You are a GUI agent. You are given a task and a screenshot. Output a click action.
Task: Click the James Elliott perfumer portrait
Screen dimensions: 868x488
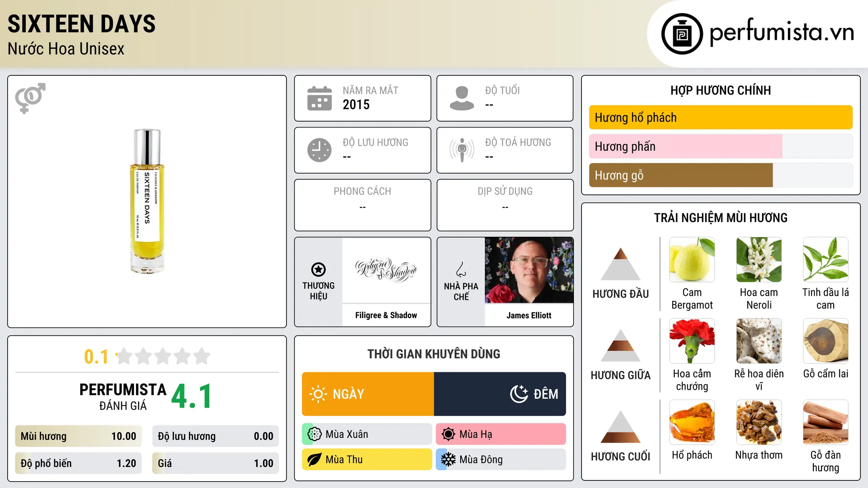pos(529,270)
